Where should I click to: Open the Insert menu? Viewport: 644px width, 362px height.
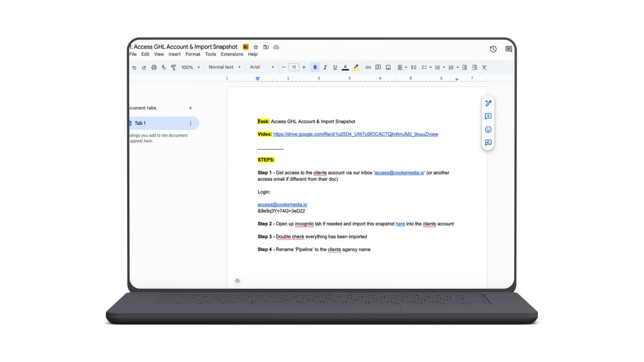174,54
